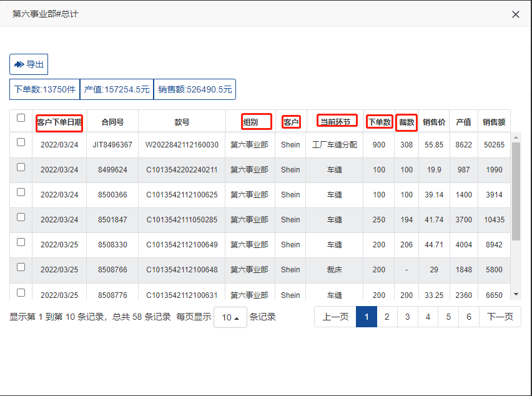Check the row for contract JIT8496367
The height and width of the screenshot is (396, 532).
(x=21, y=142)
